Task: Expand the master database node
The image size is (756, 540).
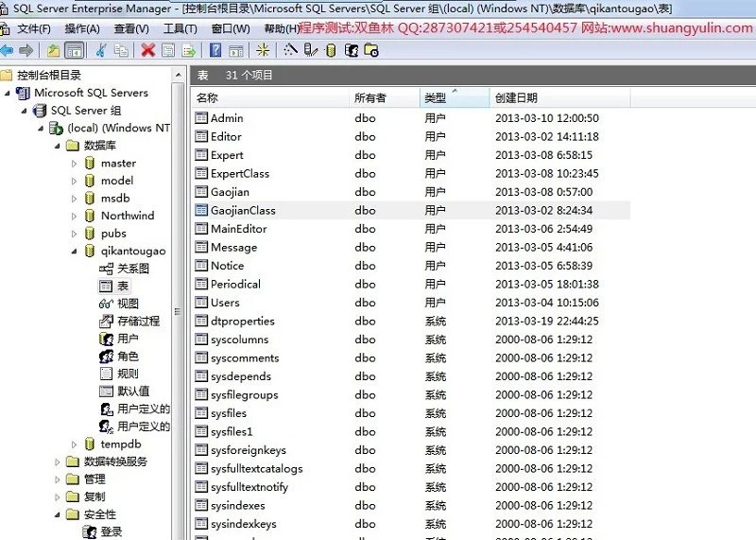Action: [x=74, y=164]
